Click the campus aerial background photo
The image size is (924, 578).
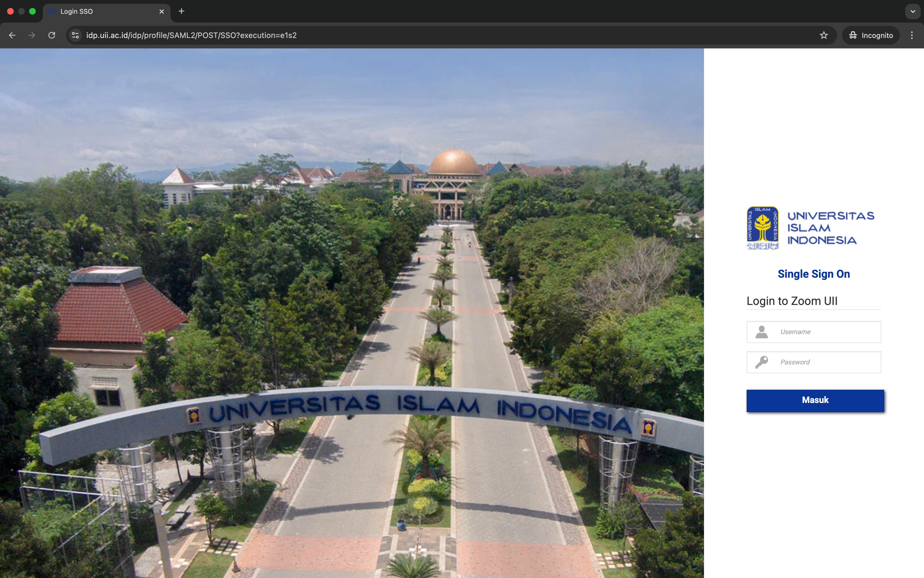(352, 313)
